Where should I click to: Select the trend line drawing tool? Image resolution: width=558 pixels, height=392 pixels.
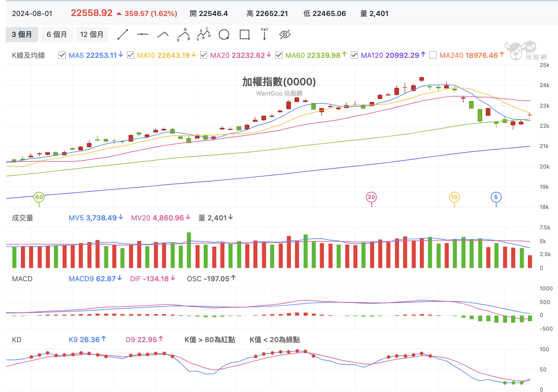tap(123, 35)
